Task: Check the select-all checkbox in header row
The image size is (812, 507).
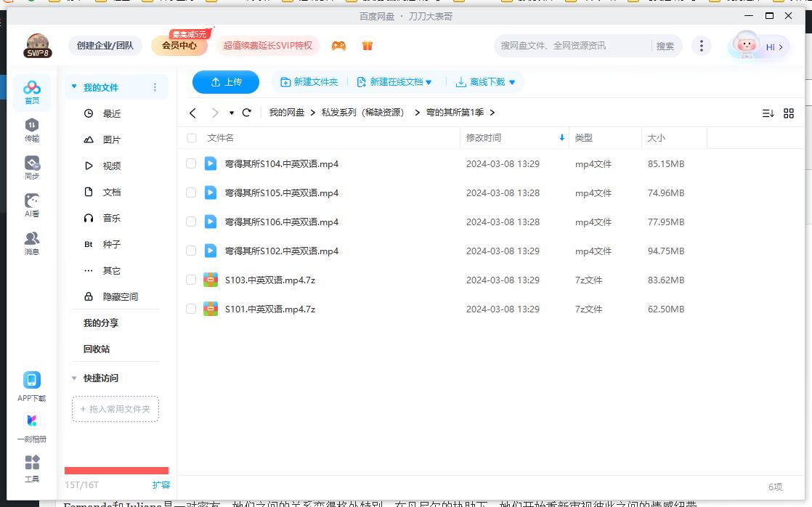Action: coord(190,137)
